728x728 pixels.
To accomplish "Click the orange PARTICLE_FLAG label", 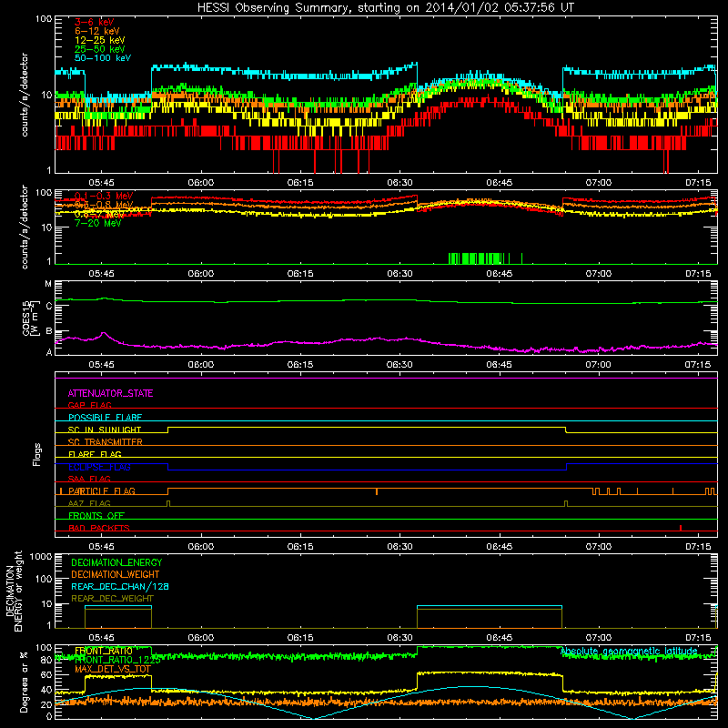I will pyautogui.click(x=102, y=491).
